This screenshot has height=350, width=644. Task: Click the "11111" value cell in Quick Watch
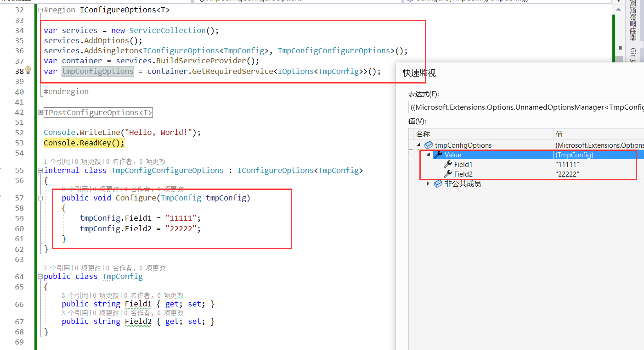click(567, 164)
